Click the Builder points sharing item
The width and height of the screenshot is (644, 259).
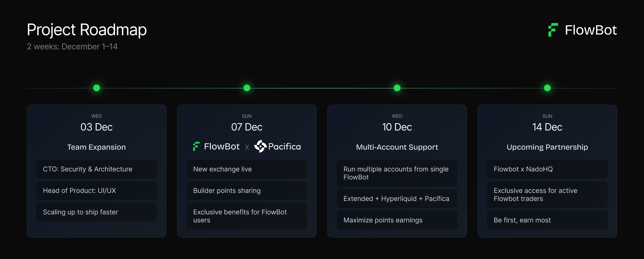tap(247, 191)
